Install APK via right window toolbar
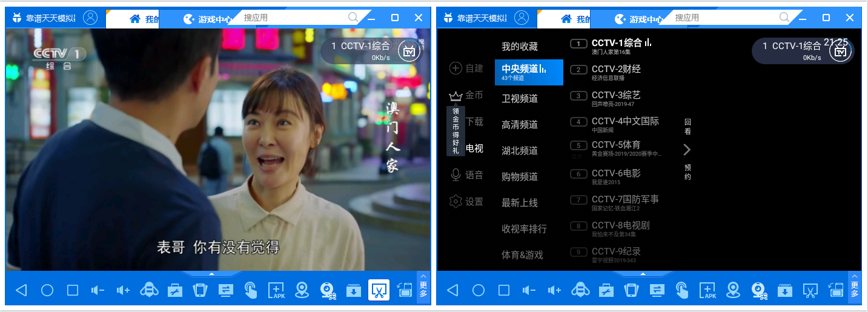 [708, 290]
